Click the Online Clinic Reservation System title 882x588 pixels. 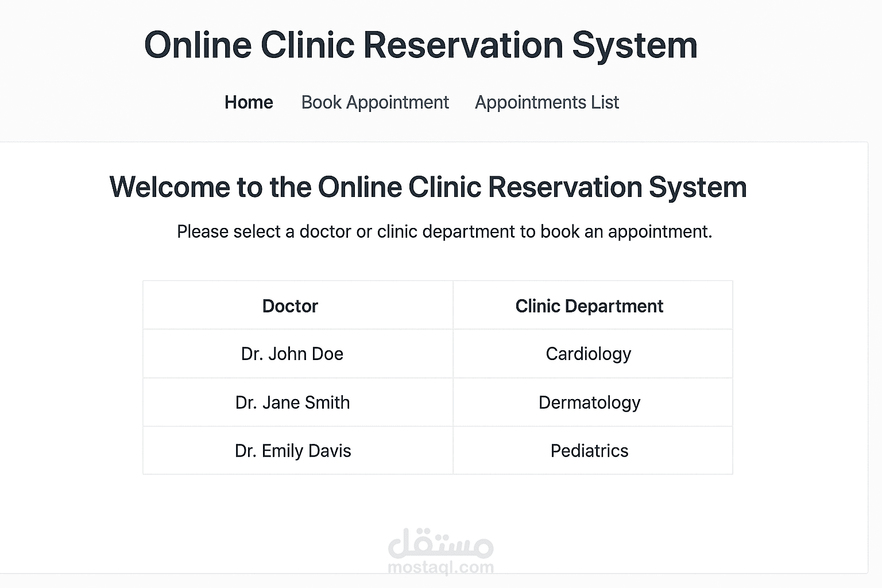click(x=421, y=45)
